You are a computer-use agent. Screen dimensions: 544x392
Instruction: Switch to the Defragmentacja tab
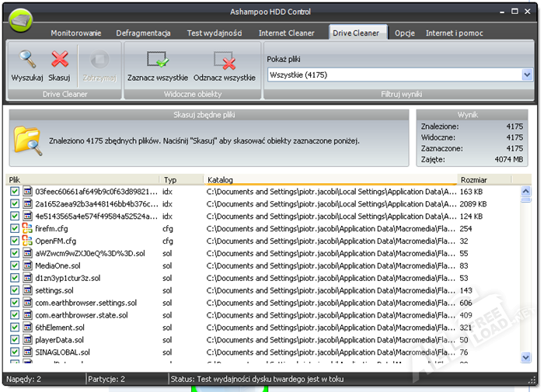[144, 33]
